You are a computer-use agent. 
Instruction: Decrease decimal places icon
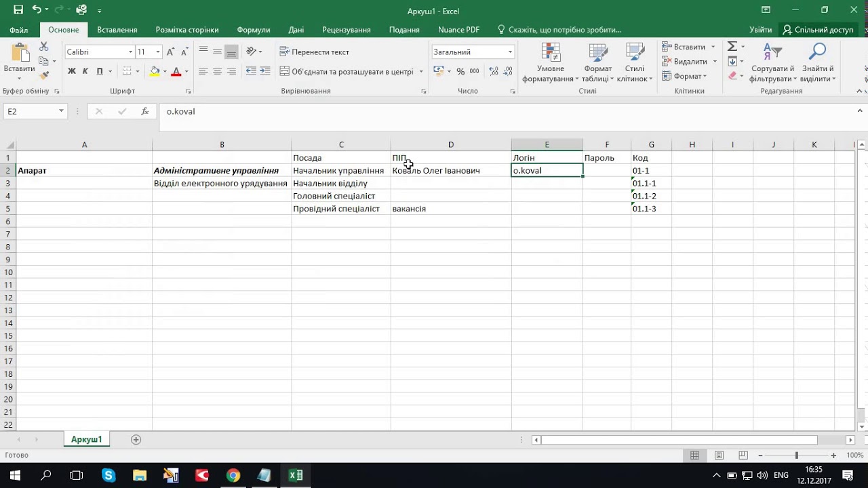pyautogui.click(x=507, y=71)
